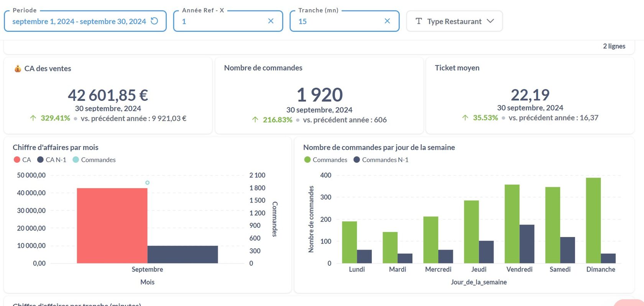Screen dimensions: 644x306
Task: Click the Nombre de commandes par jour title
Action: (x=379, y=147)
